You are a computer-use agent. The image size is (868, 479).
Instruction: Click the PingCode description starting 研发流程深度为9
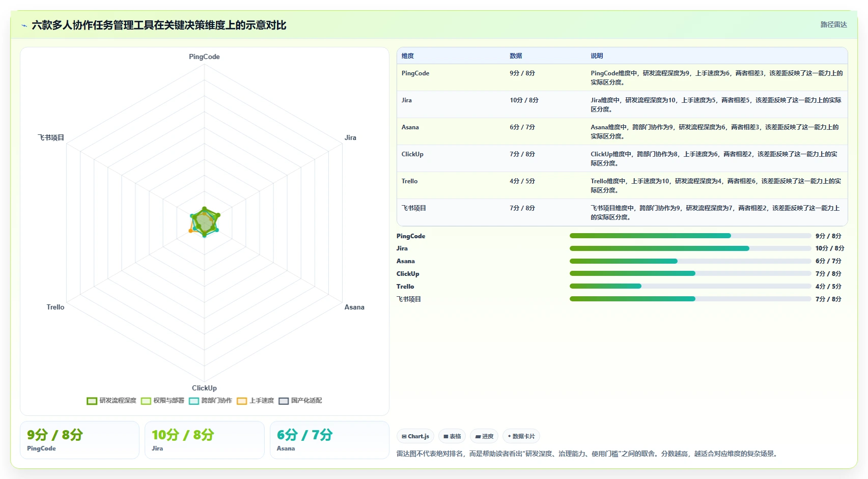(x=716, y=78)
